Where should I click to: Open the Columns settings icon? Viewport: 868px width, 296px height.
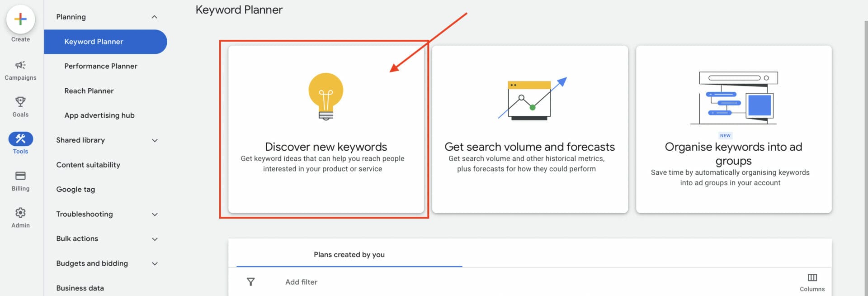(x=812, y=278)
